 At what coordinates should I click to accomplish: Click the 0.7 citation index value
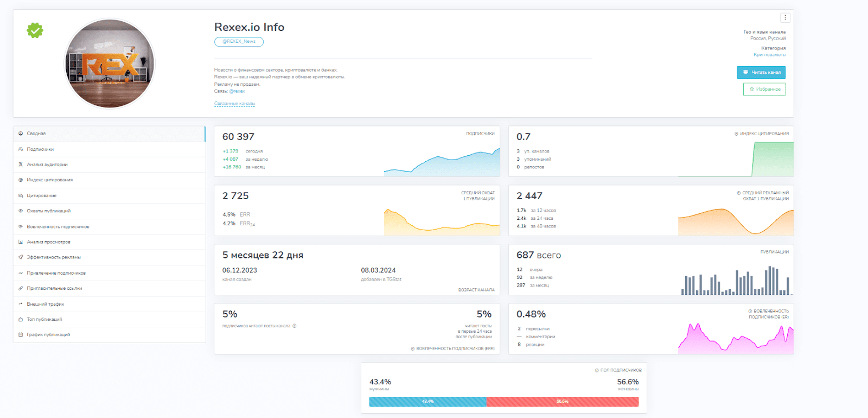[524, 137]
